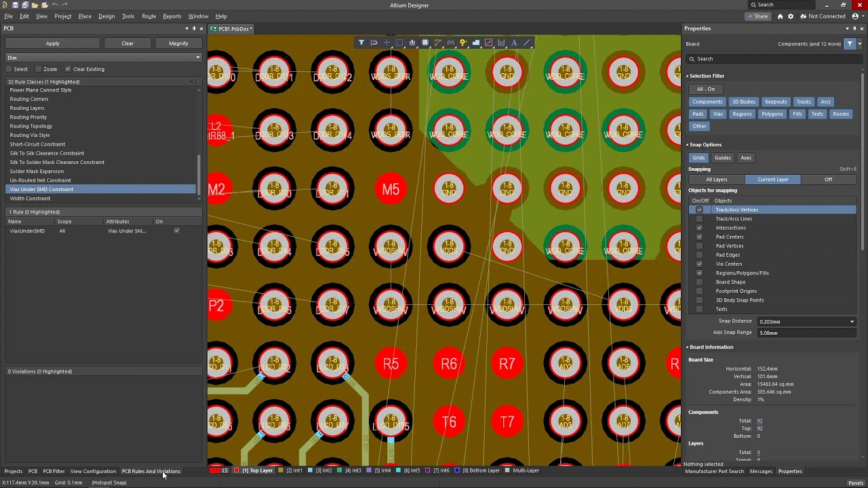This screenshot has width=868, height=488.
Task: Open the Route menu
Action: click(x=149, y=16)
